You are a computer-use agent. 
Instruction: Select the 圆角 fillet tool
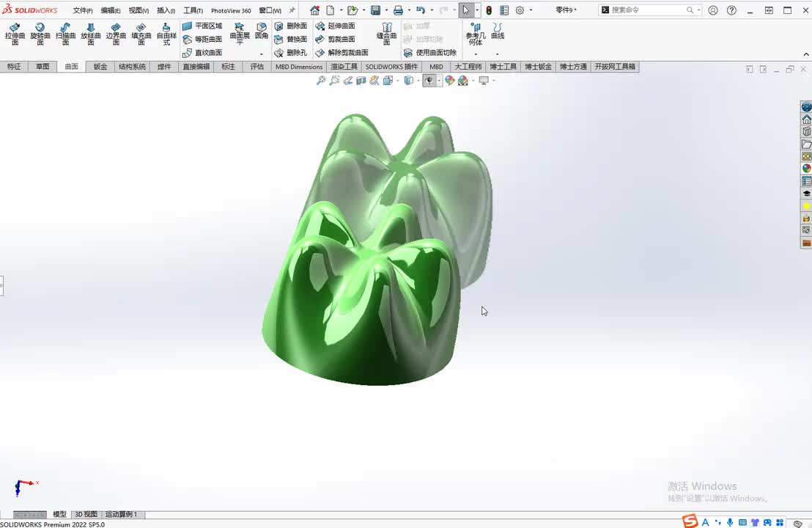coord(262,31)
